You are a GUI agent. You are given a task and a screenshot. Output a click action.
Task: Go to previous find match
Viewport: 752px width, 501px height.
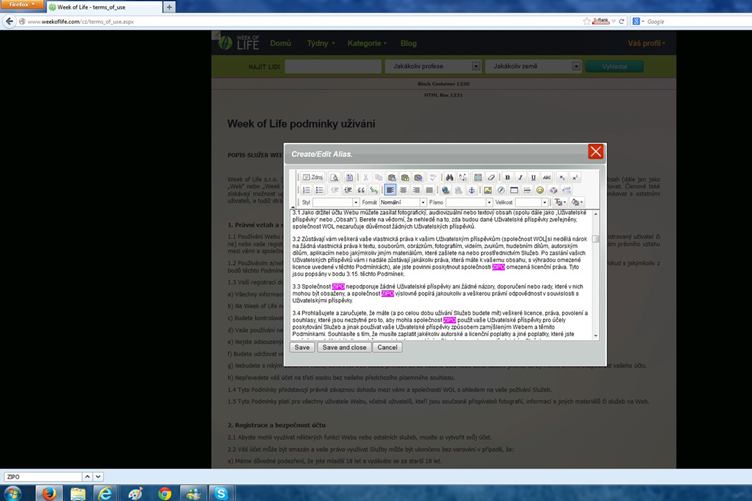[87, 477]
